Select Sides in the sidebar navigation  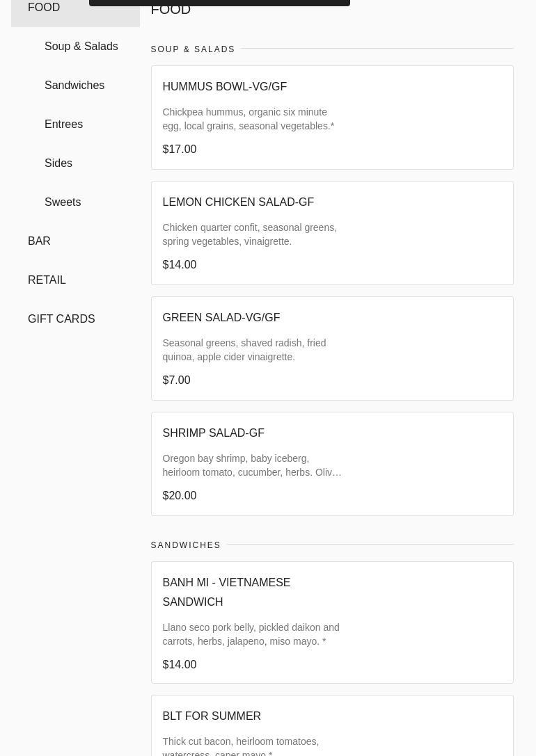point(58,163)
